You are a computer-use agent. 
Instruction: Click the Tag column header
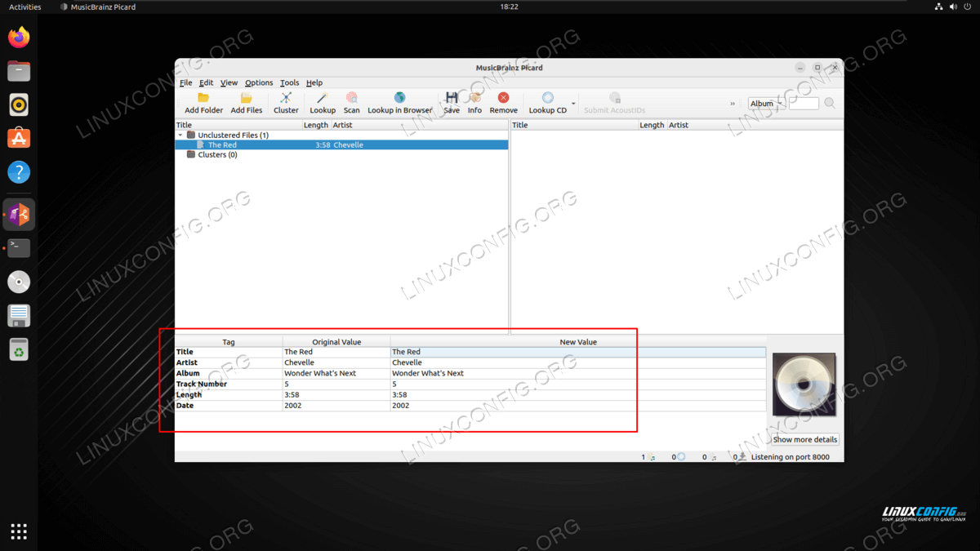pos(229,342)
